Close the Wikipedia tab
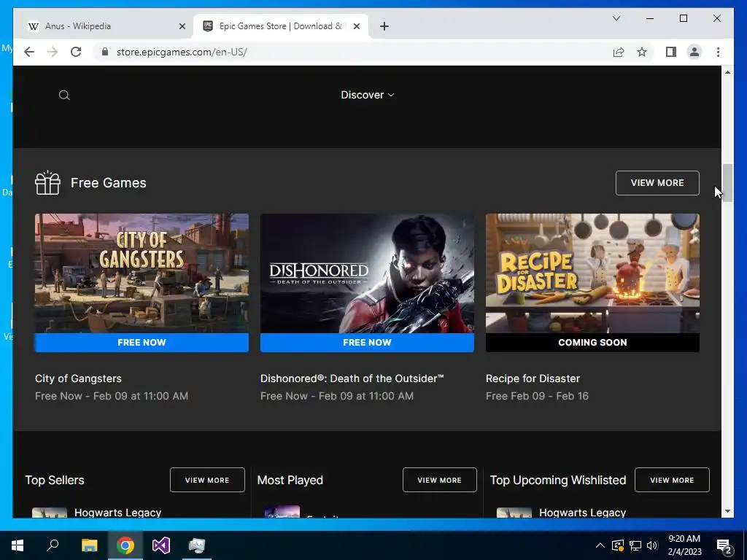This screenshot has width=747, height=560. click(182, 27)
